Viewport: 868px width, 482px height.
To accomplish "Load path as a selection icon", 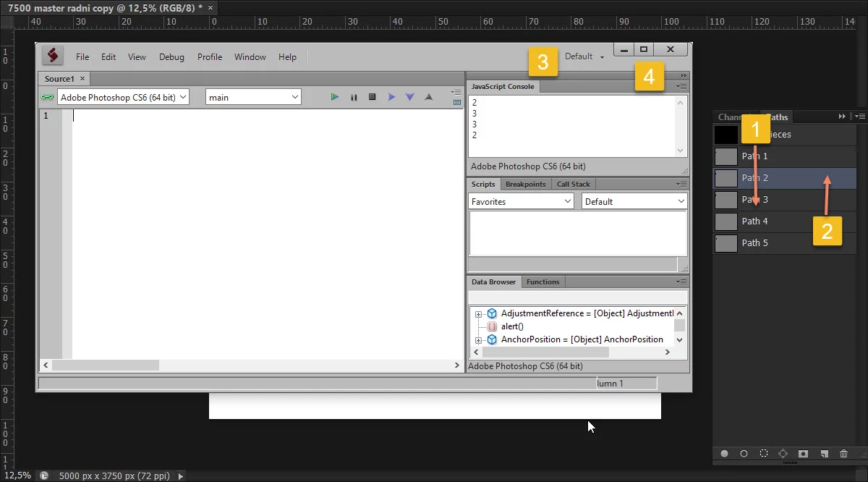I will (x=764, y=454).
